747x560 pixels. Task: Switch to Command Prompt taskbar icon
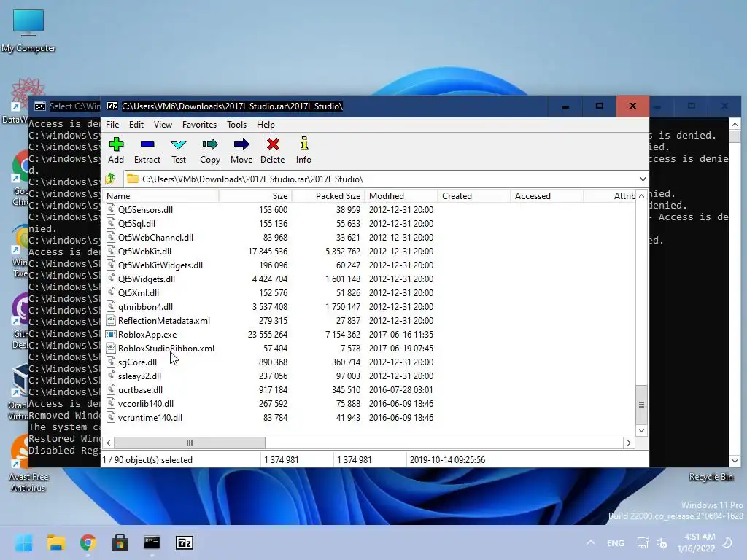point(152,542)
